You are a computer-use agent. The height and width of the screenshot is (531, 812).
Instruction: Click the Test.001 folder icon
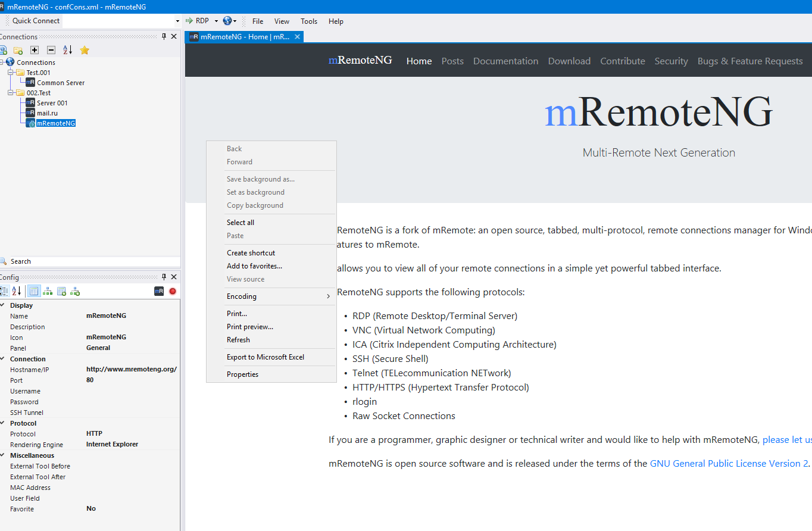click(x=20, y=72)
